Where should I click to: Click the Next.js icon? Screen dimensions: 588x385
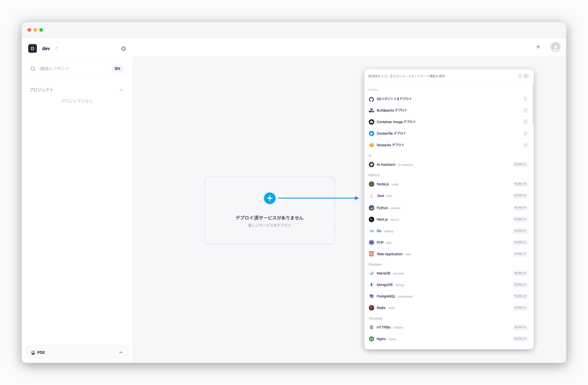tap(371, 219)
